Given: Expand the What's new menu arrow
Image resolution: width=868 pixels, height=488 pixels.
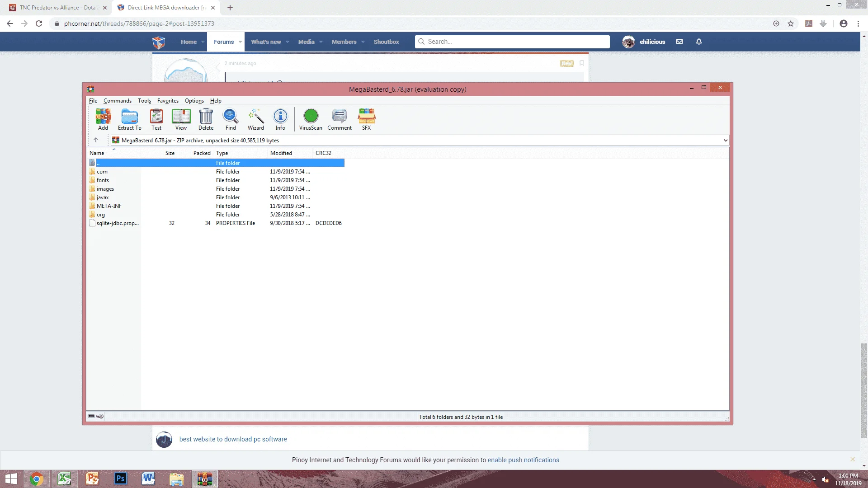Looking at the screenshot, I should coord(288,42).
